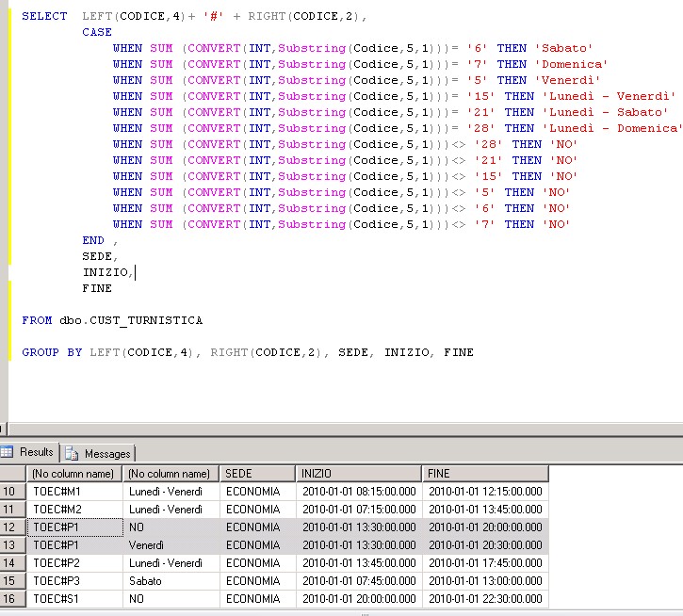This screenshot has height=616, width=683.
Task: Click dbo.CUST_TURNISTICA table name
Action: [x=131, y=320]
